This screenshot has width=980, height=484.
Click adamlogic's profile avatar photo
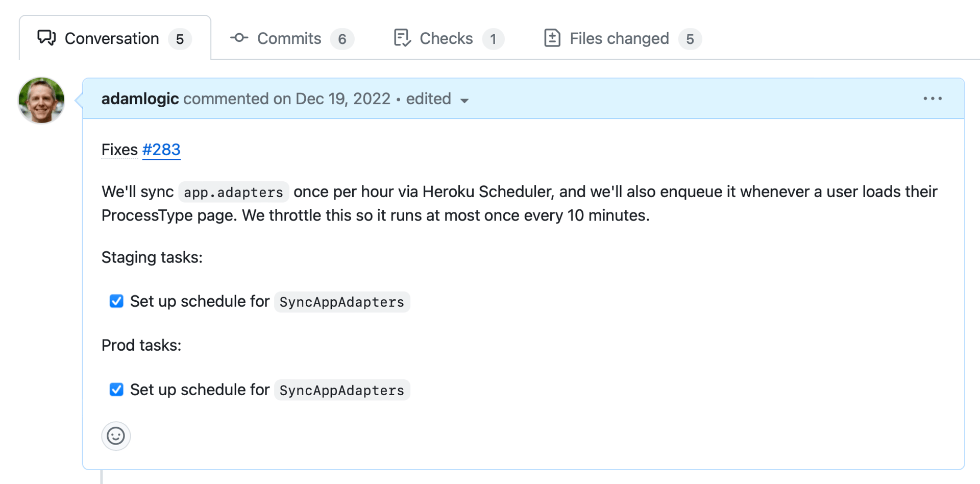(x=41, y=100)
